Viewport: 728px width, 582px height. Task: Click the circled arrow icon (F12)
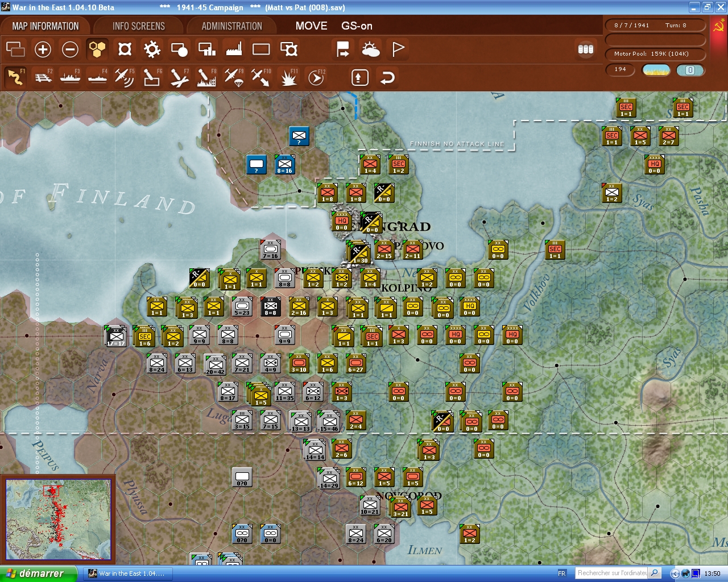[316, 77]
